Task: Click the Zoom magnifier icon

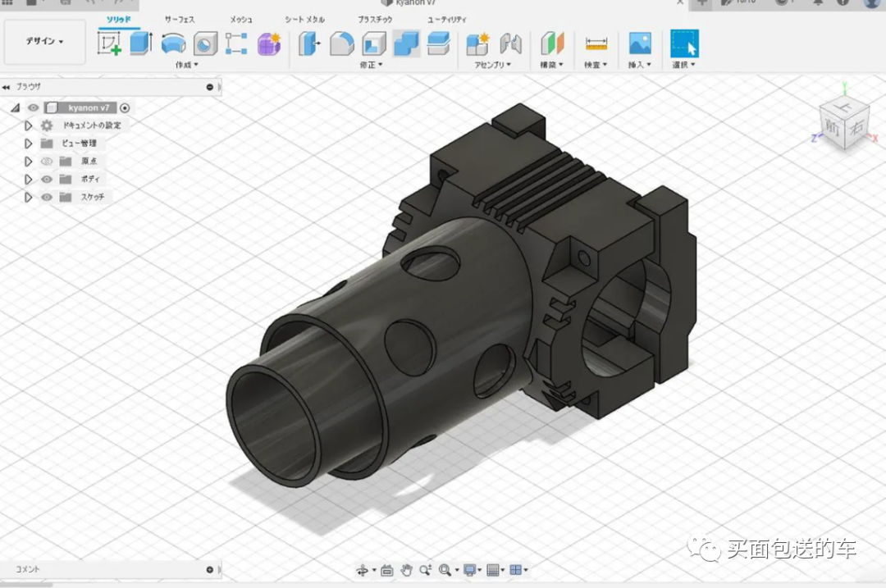Action: (x=426, y=571)
